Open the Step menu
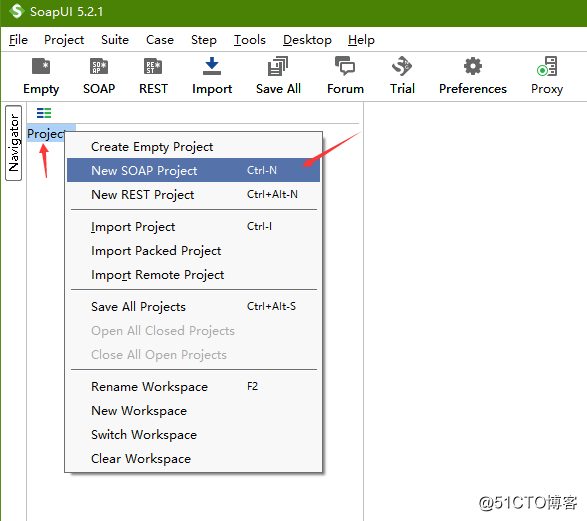Image resolution: width=587 pixels, height=521 pixels. pyautogui.click(x=204, y=40)
